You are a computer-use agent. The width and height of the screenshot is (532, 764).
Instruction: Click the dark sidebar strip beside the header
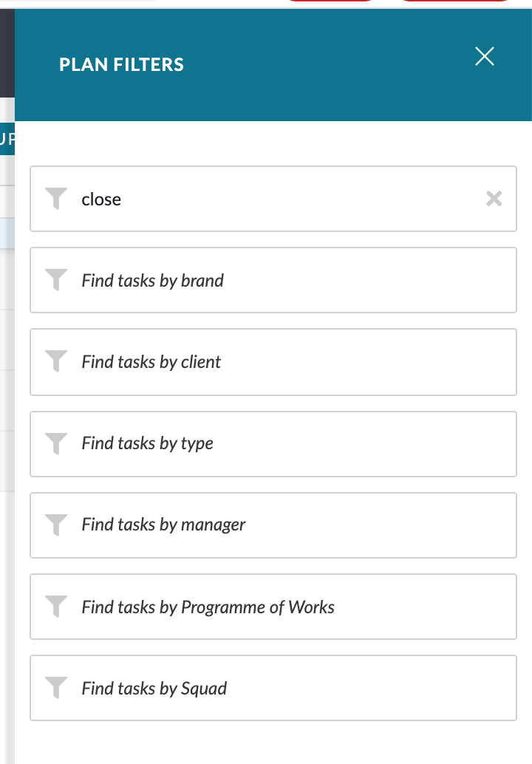(7, 52)
